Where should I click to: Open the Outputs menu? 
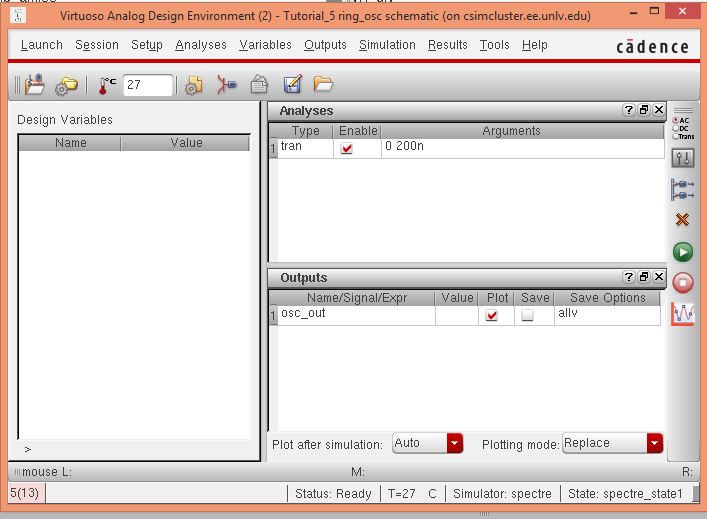(325, 45)
